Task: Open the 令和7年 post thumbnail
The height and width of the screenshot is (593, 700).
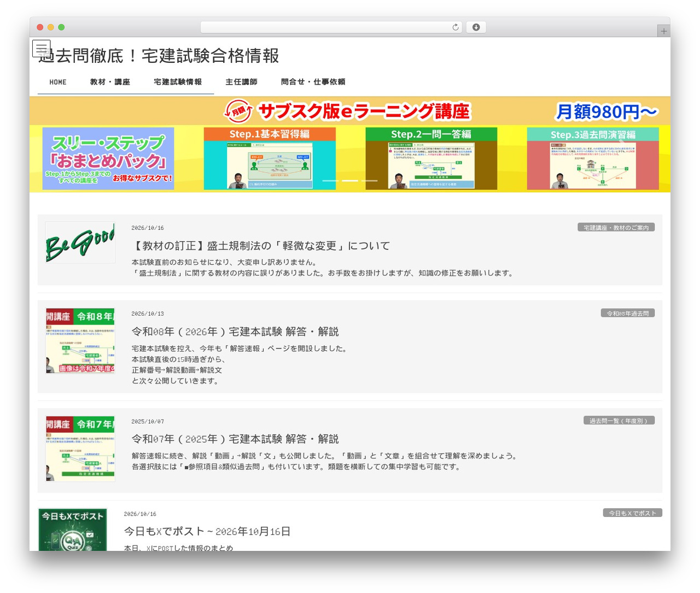Action: (x=80, y=449)
